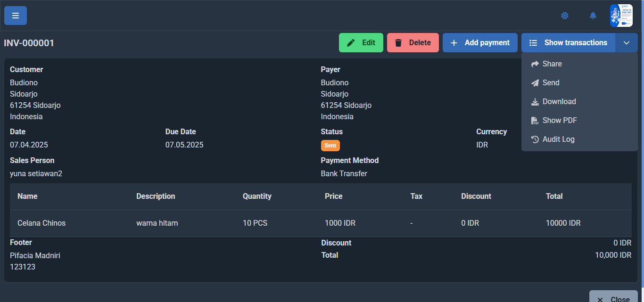
Task: Click Add payment button
Action: (x=479, y=43)
